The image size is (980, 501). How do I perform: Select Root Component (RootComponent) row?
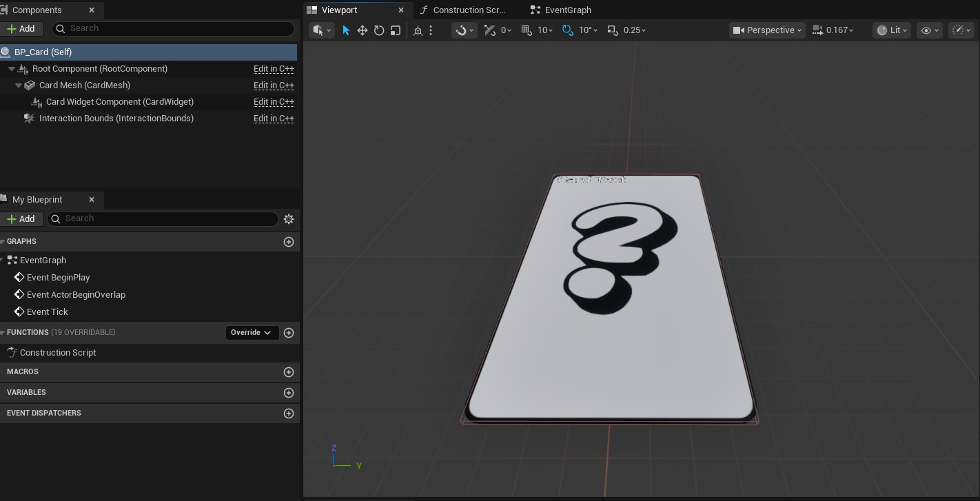pyautogui.click(x=100, y=69)
